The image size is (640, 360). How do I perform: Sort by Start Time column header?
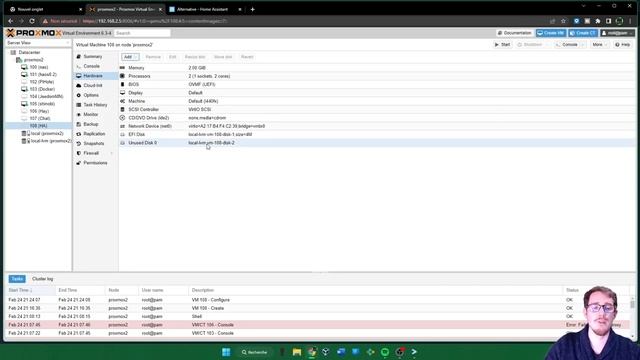pos(30,290)
